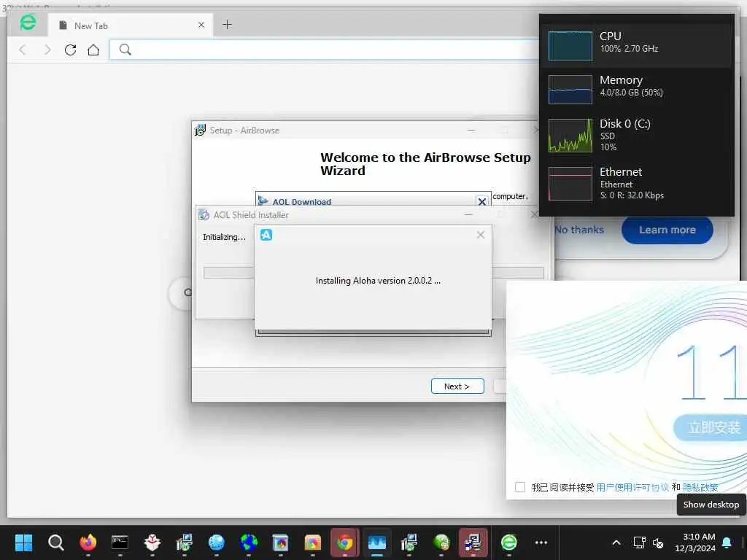Click the 立即安装 install button
747x560 pixels.
point(710,427)
